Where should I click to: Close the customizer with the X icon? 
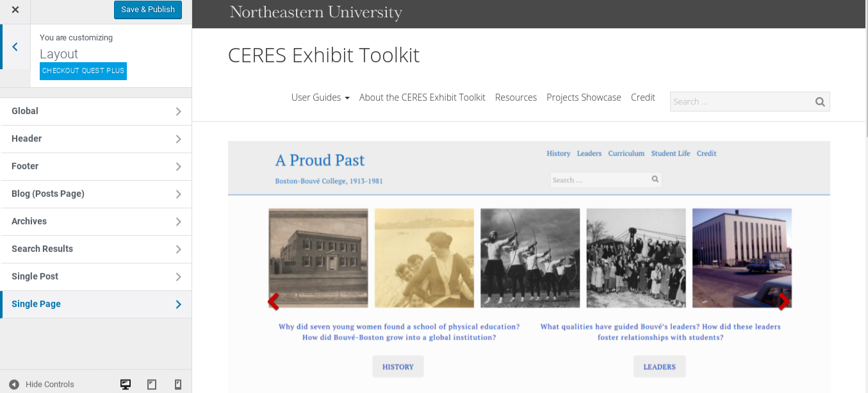(x=15, y=10)
